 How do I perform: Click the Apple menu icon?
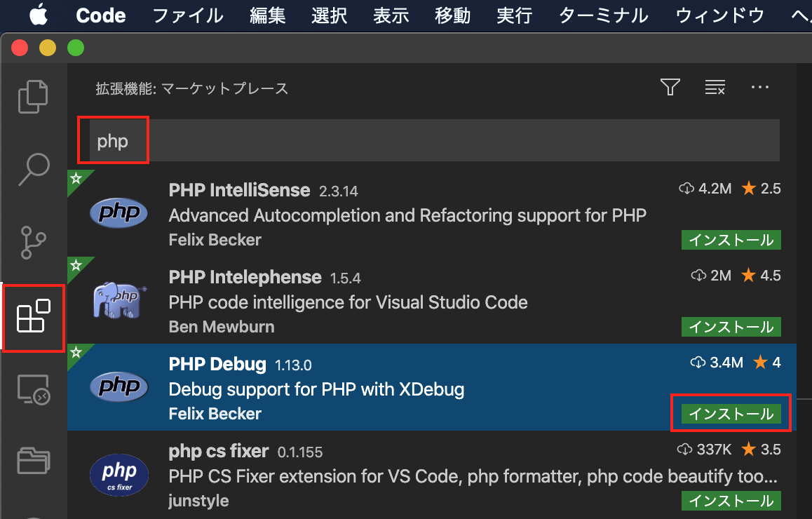click(x=39, y=15)
